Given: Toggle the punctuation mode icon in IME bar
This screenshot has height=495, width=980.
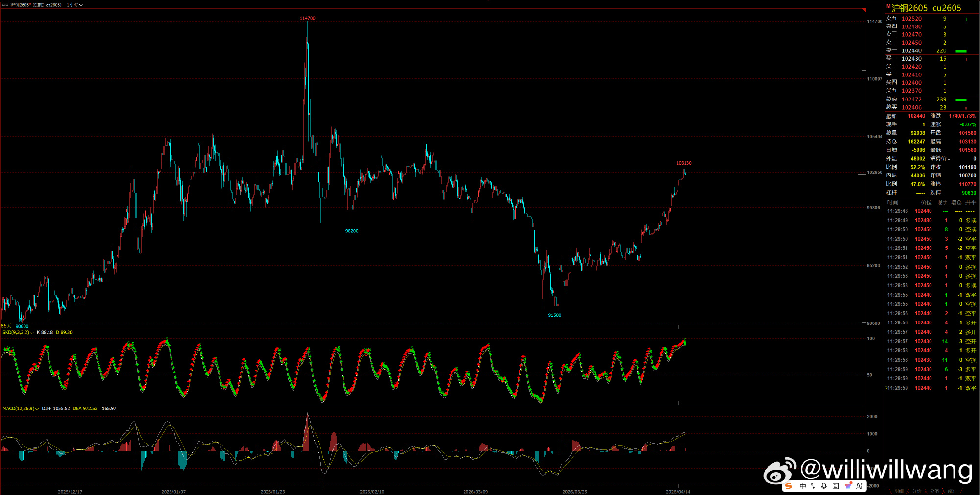Looking at the screenshot, I should 813,486.
